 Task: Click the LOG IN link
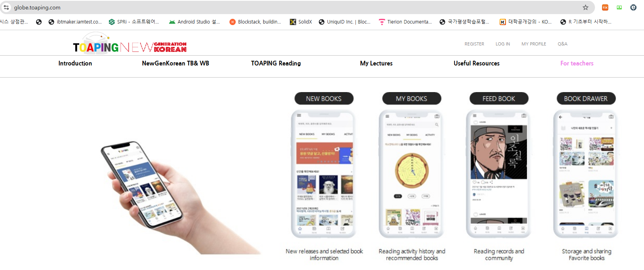coord(503,44)
